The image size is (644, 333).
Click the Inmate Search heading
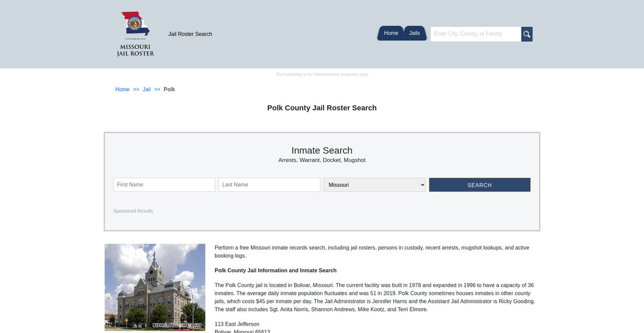point(322,150)
